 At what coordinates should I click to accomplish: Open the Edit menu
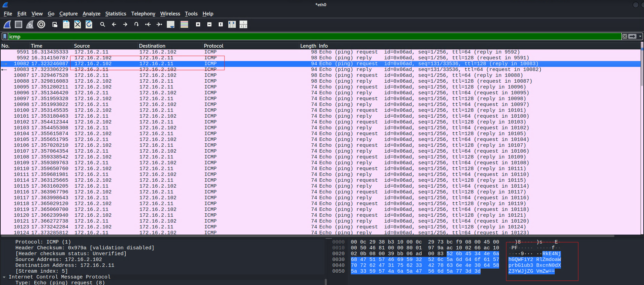pyautogui.click(x=22, y=14)
